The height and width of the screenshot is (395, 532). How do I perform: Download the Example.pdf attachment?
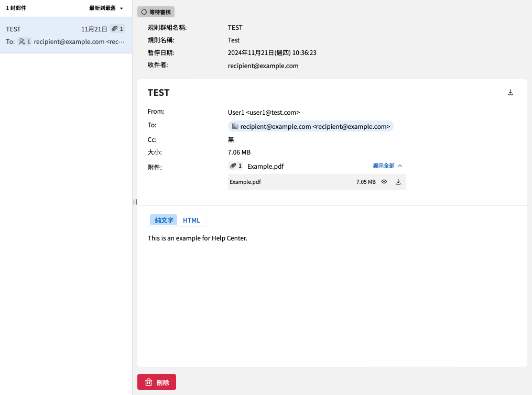pyautogui.click(x=398, y=182)
